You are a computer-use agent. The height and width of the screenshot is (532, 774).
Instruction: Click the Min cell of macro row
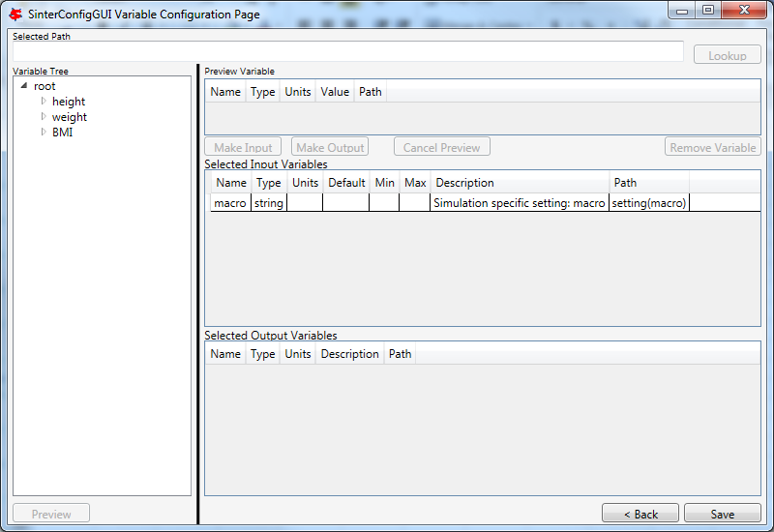384,203
